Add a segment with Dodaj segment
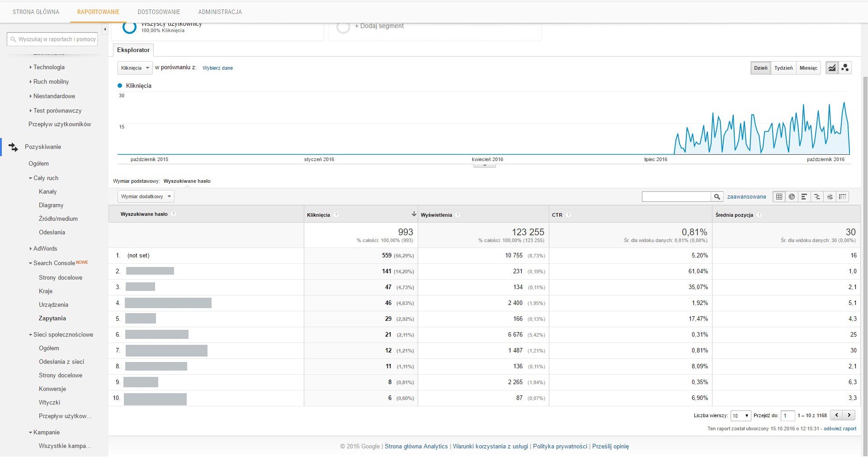 point(379,26)
